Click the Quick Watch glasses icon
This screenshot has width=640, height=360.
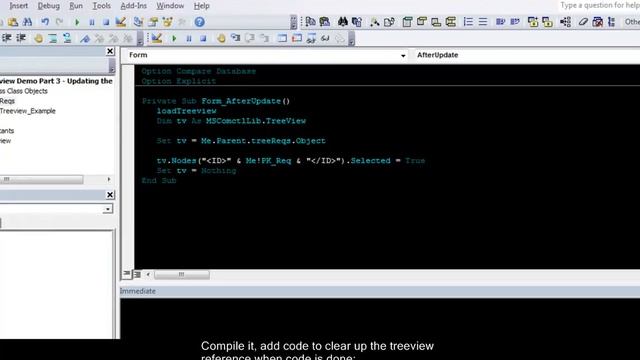click(x=325, y=38)
